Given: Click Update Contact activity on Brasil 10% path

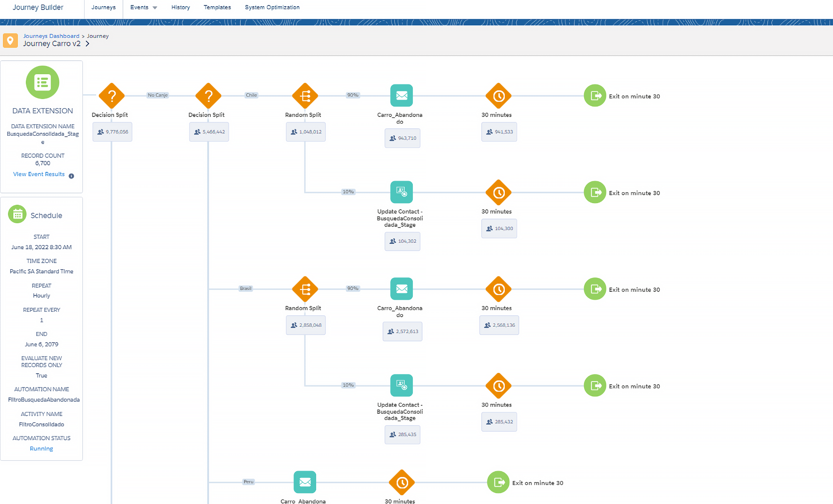Looking at the screenshot, I should tap(402, 385).
